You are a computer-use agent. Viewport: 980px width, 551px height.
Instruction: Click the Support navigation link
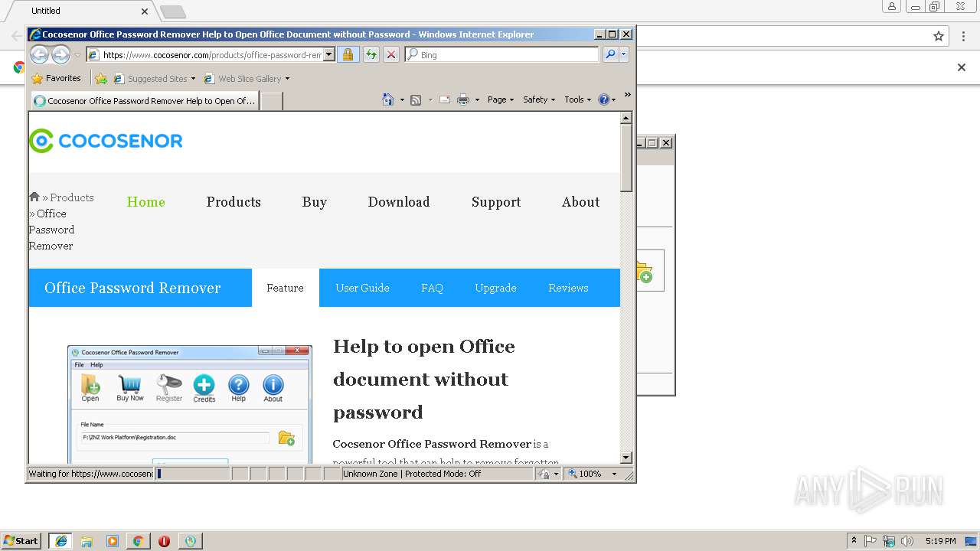tap(496, 202)
